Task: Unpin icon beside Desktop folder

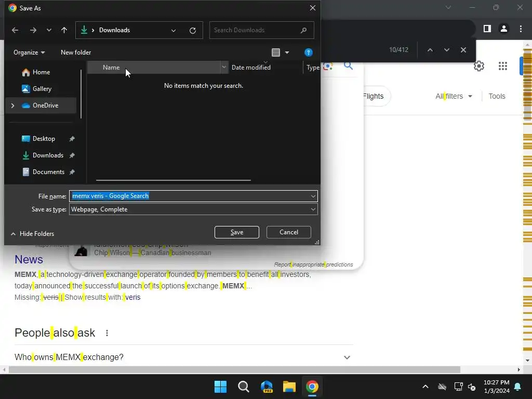Action: coord(72,138)
